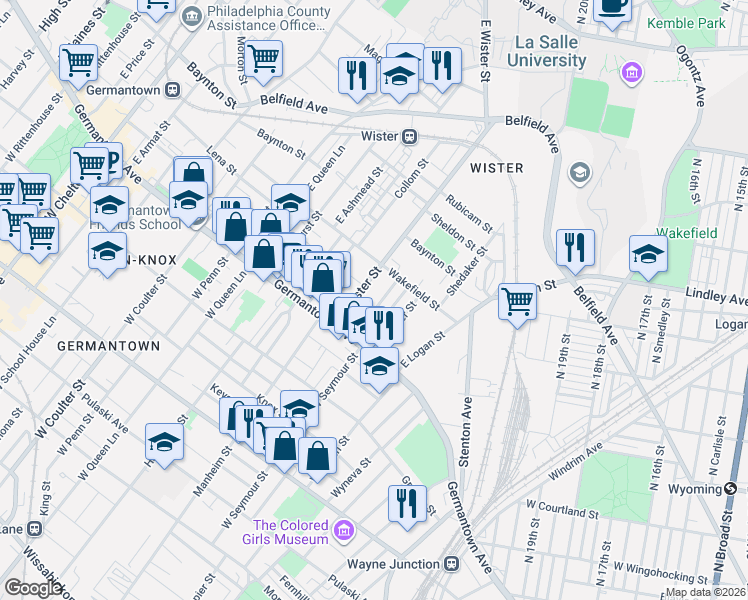Click the Windrim Ave street label

coord(575,461)
